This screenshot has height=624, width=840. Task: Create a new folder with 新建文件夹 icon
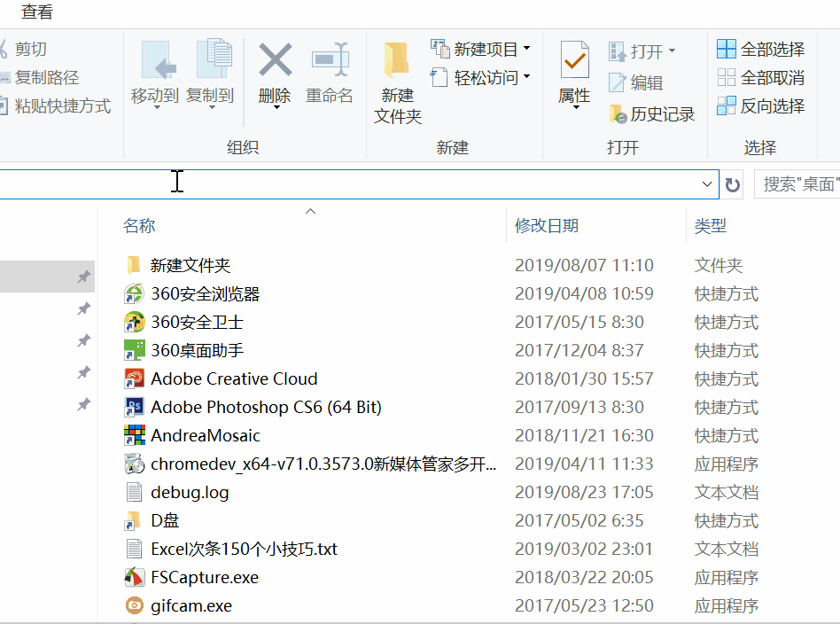pos(397,59)
